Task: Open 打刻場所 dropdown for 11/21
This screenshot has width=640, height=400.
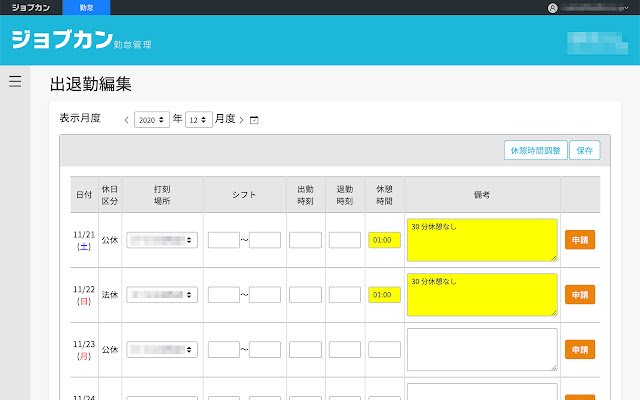Action: (x=162, y=240)
